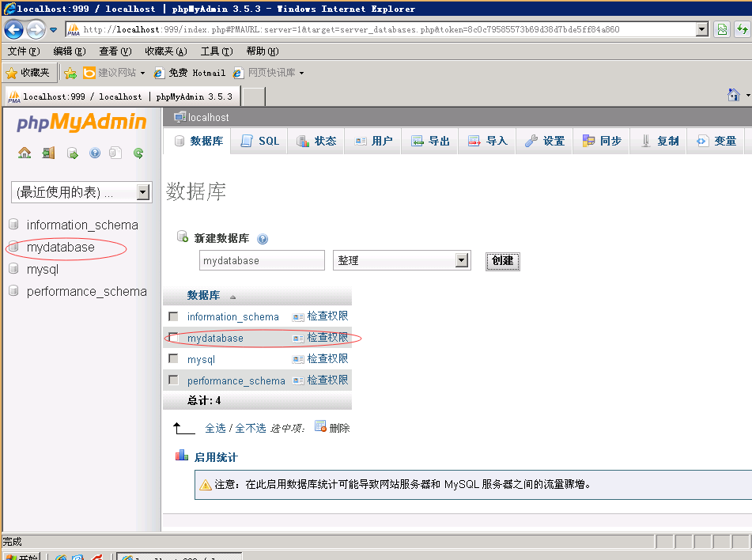Click database icon beside mysql in sidebar
The image size is (752, 560).
pyautogui.click(x=14, y=269)
